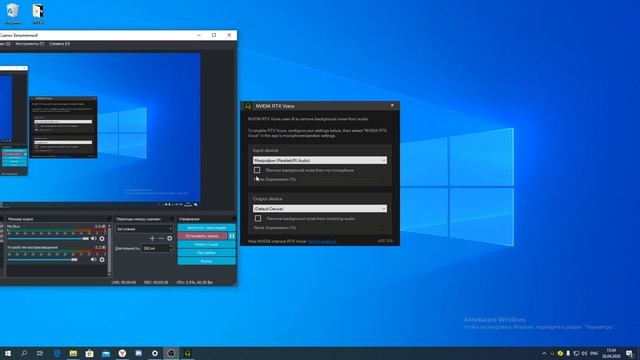This screenshot has width=640, height=360.
Task: Pause the recording in OBS controls
Action: [232, 236]
